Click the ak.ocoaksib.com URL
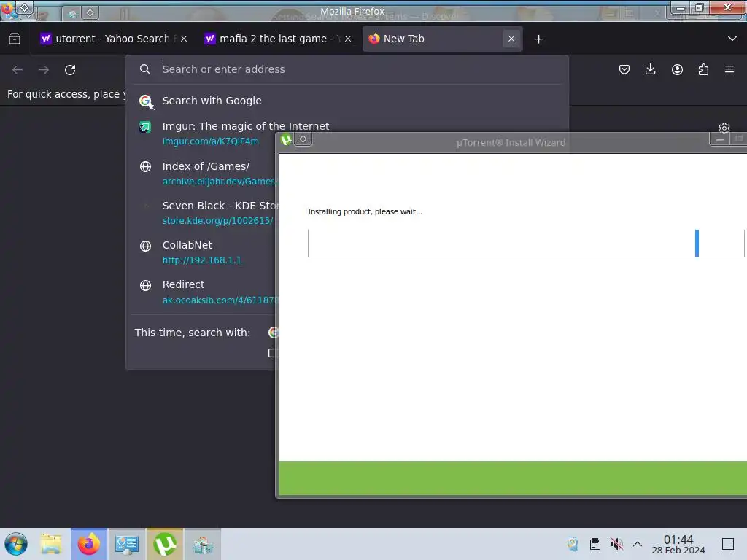Image resolution: width=747 pixels, height=560 pixels. click(x=219, y=300)
